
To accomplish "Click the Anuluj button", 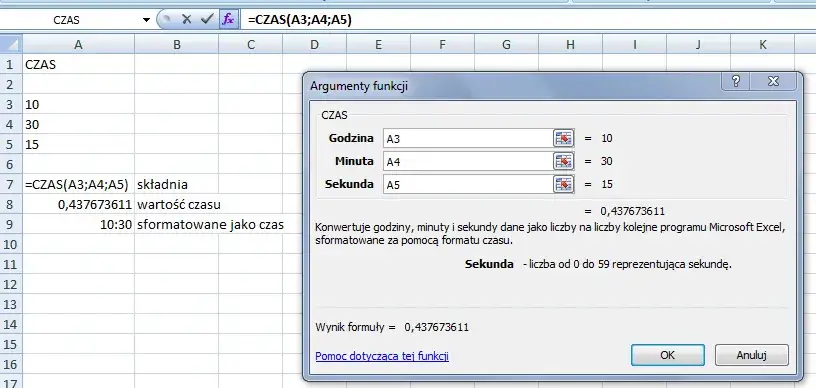I will click(x=751, y=355).
